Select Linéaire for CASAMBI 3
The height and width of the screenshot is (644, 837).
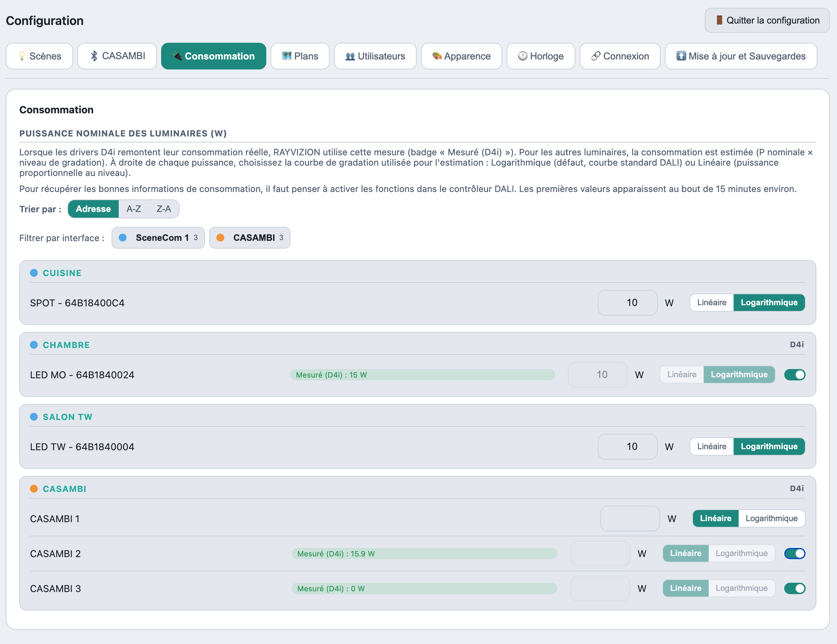tap(686, 588)
